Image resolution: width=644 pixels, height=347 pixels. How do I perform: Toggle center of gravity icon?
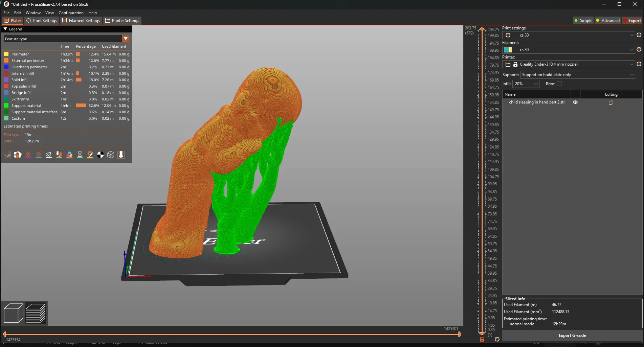101,155
